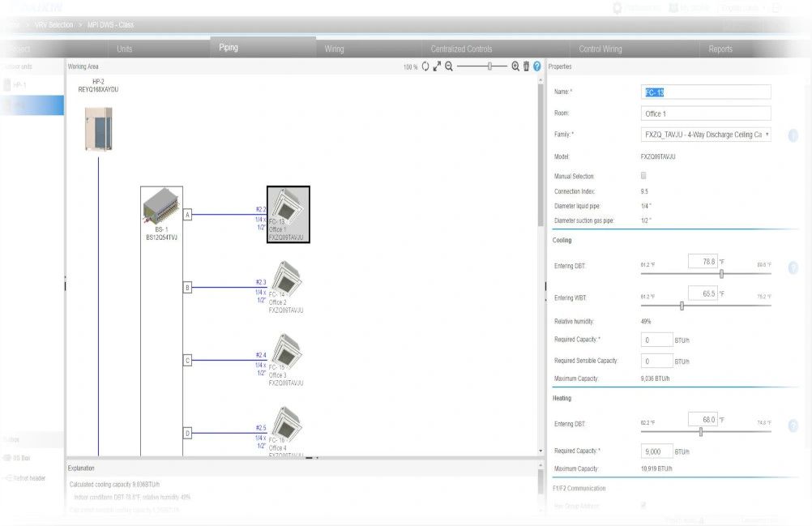The width and height of the screenshot is (812, 526).
Task: Click the cooling Entering DBT slider handle
Action: [x=721, y=274]
